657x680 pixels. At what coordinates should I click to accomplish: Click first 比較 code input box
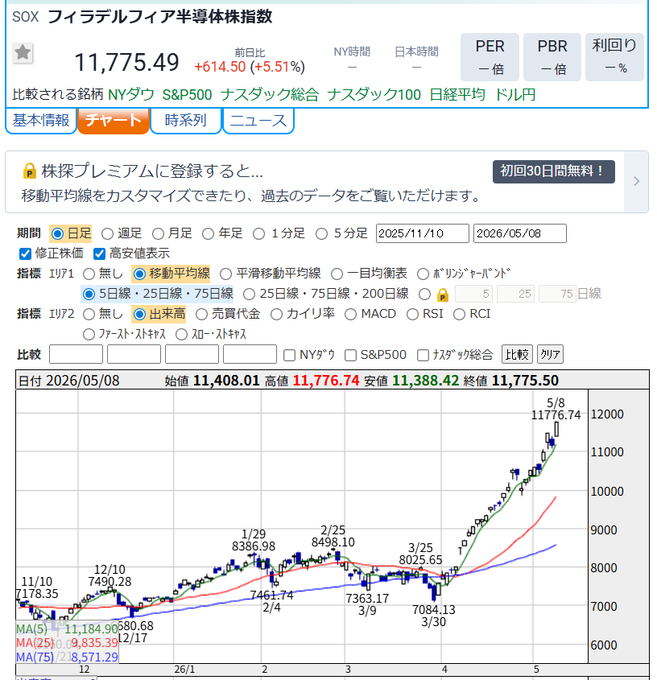(76, 354)
